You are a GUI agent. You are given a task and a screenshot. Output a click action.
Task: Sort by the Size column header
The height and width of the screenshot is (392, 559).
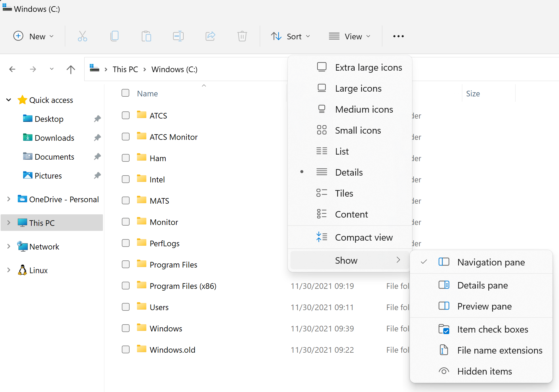point(473,94)
